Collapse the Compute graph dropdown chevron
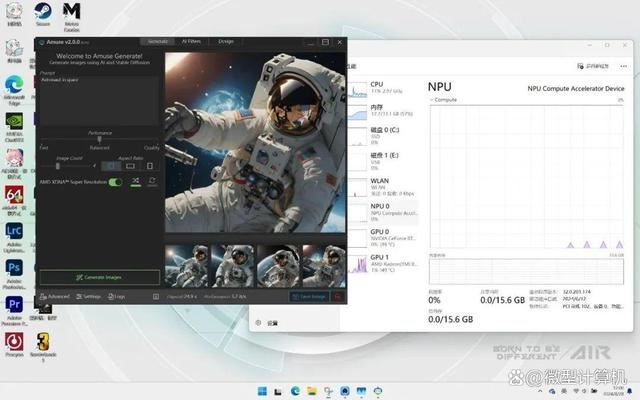The width and height of the screenshot is (640, 400). point(432,100)
